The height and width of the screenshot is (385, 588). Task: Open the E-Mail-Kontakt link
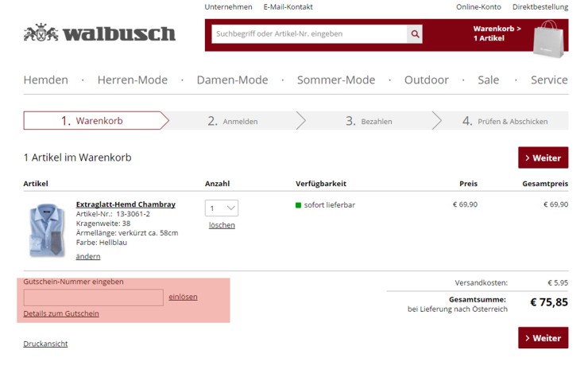coord(288,6)
